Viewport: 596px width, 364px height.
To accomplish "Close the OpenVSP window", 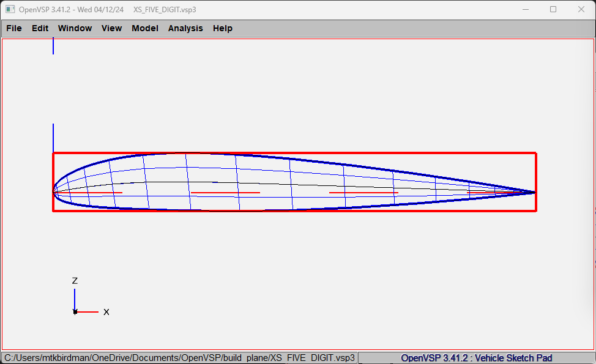I will (x=581, y=10).
